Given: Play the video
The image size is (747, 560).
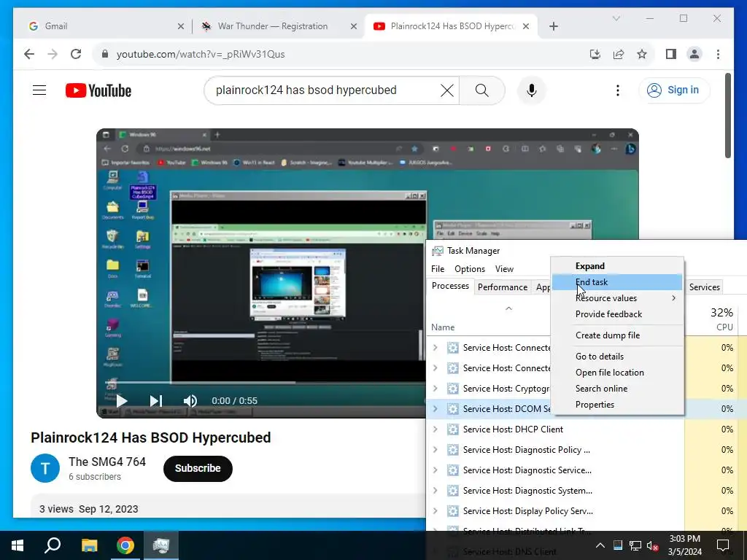Looking at the screenshot, I should [x=122, y=401].
